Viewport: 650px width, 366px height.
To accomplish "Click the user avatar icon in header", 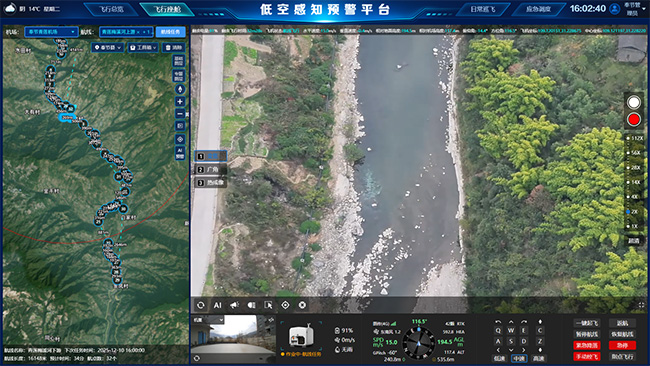I will tap(615, 9).
